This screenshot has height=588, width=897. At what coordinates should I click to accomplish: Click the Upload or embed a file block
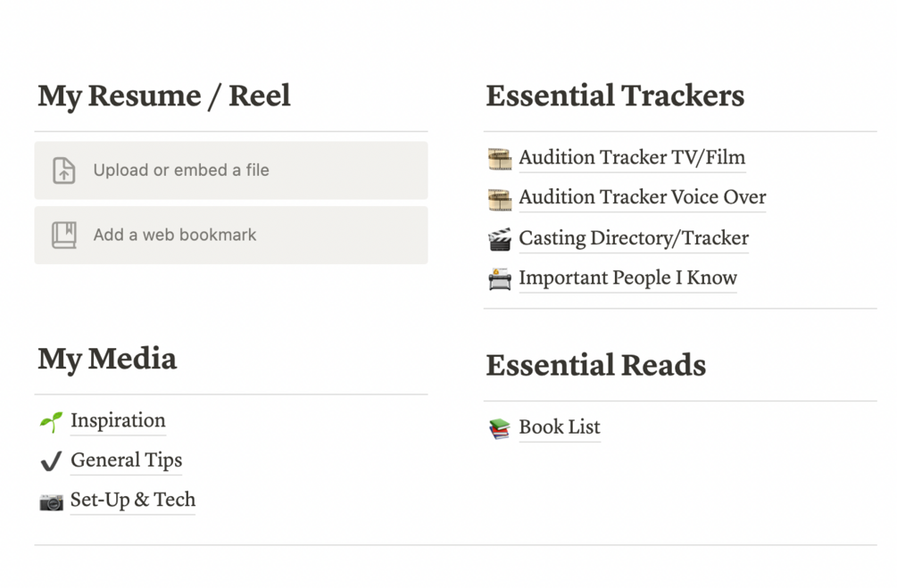[x=231, y=170]
